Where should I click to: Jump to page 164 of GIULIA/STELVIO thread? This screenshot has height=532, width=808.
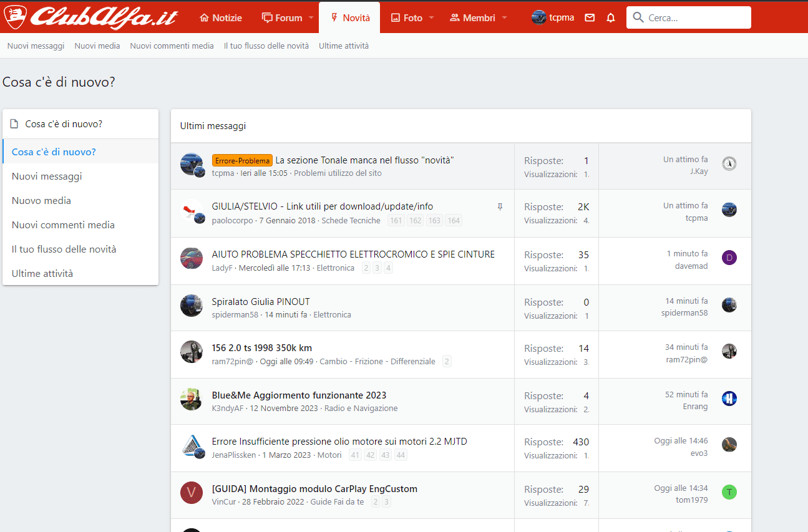(x=454, y=220)
